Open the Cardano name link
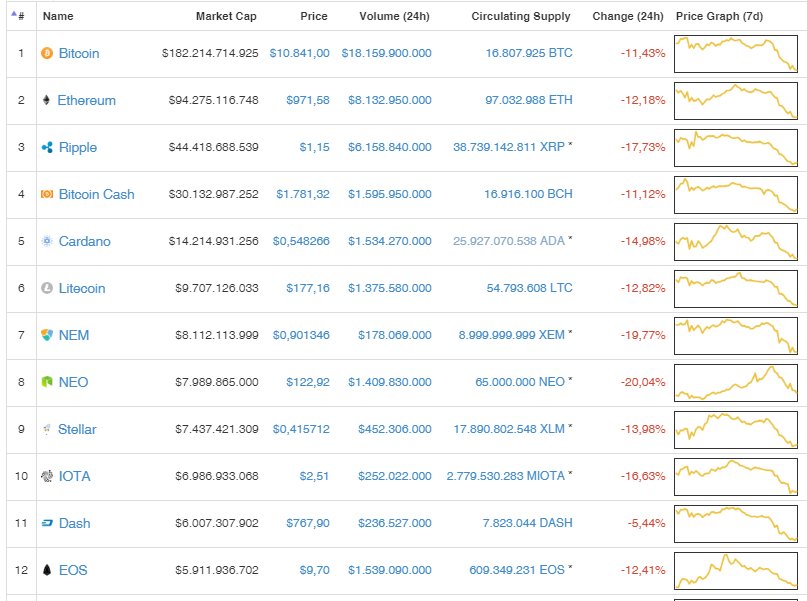The width and height of the screenshot is (807, 601). click(84, 241)
